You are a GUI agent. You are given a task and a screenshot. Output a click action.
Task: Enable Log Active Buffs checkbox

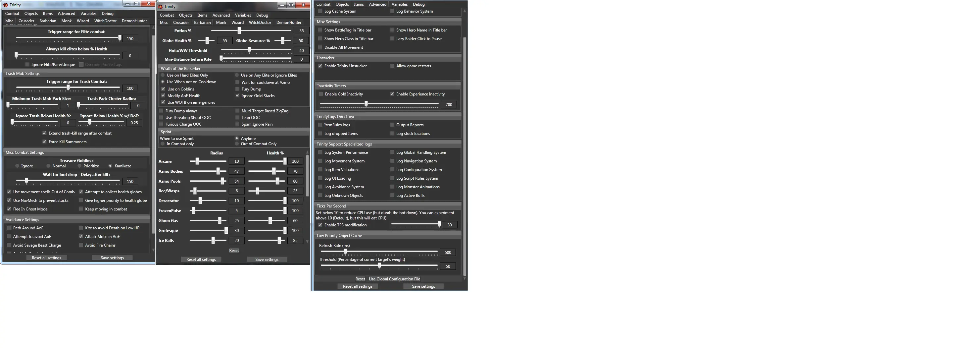coord(392,196)
